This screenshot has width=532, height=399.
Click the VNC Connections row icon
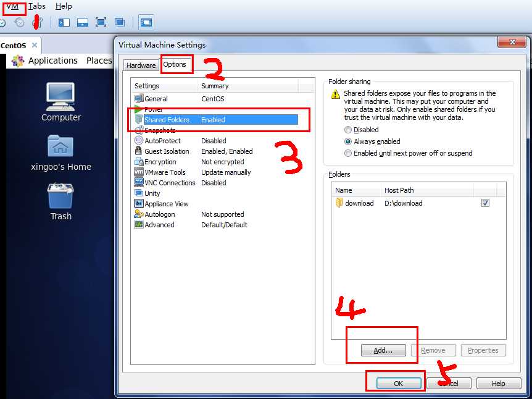139,183
